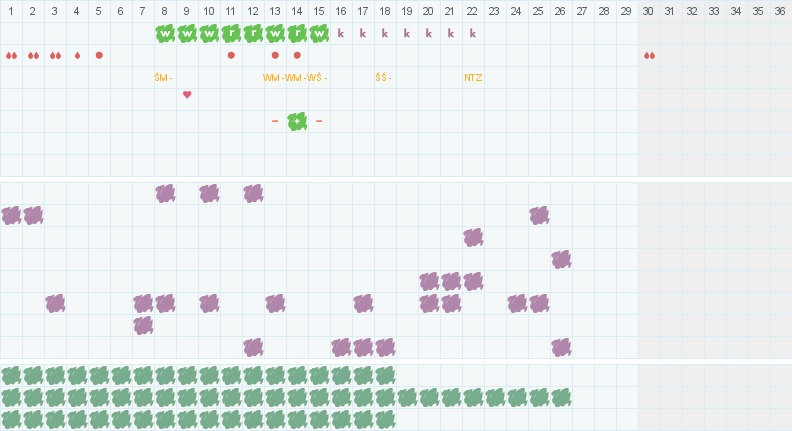Click the orange ŚM label on day 8
The height and width of the screenshot is (431, 792).
163,78
